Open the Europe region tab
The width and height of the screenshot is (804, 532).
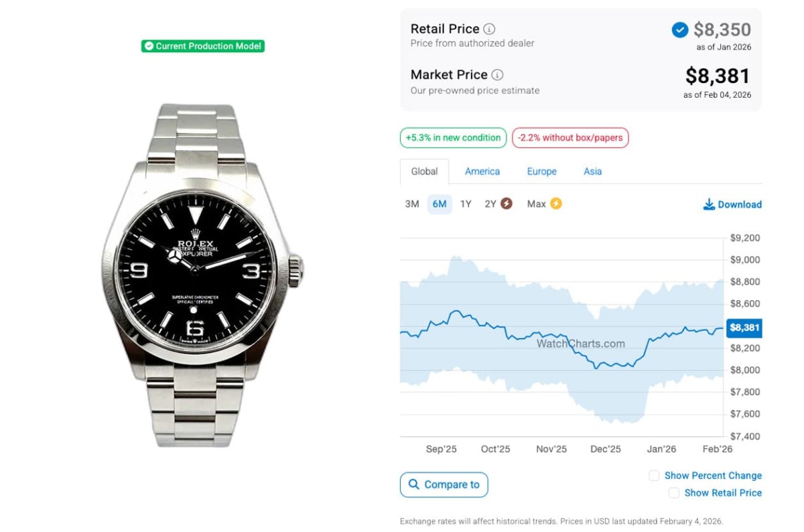point(541,172)
